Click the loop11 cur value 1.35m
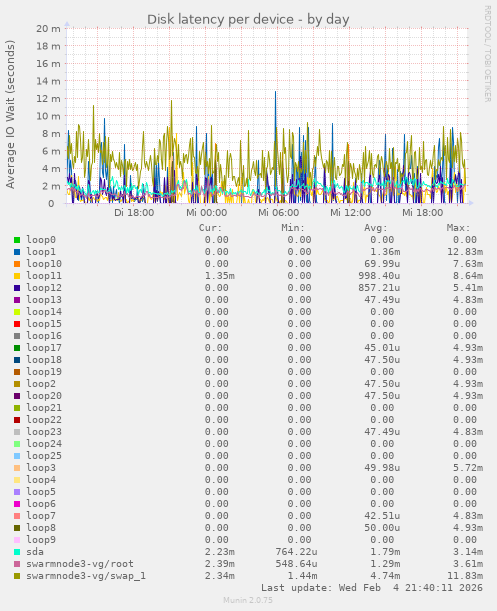The image size is (497, 611). [x=220, y=276]
